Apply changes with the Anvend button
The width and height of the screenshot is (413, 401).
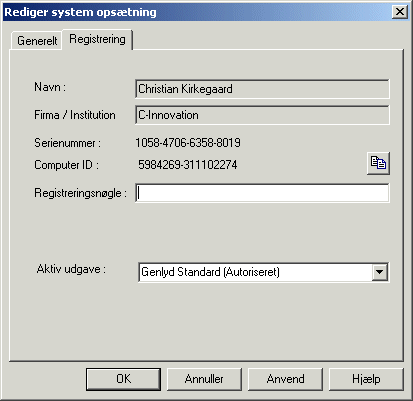(x=285, y=379)
